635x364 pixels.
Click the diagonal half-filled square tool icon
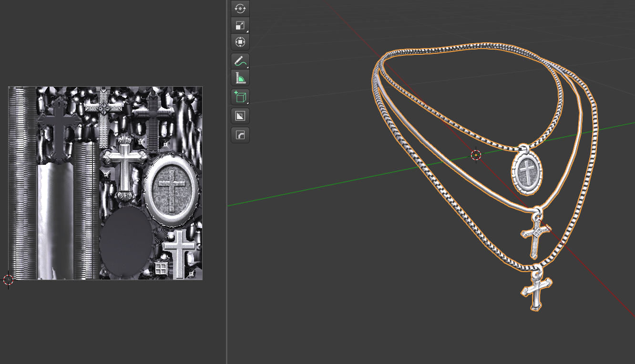point(240,116)
